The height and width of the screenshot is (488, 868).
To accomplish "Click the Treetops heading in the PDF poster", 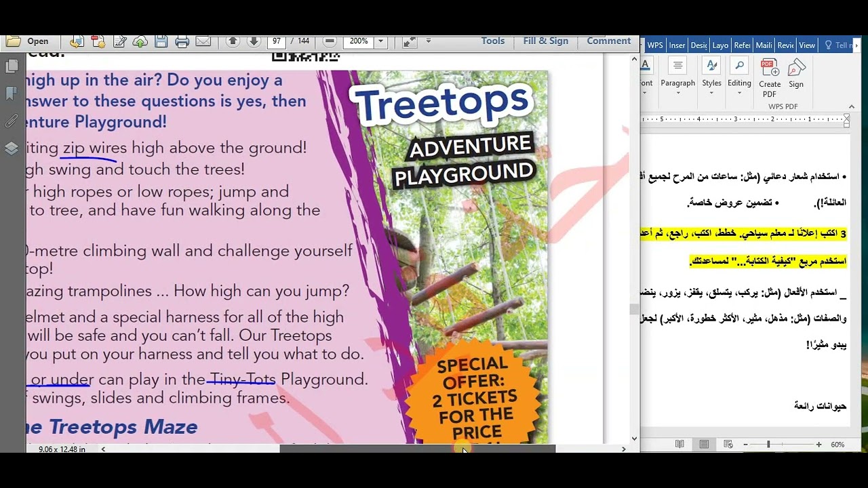I will (441, 104).
